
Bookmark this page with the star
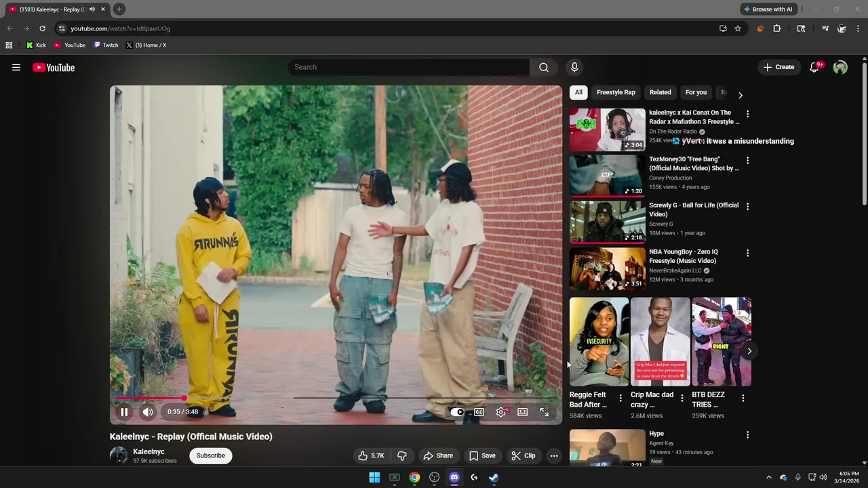coord(738,28)
